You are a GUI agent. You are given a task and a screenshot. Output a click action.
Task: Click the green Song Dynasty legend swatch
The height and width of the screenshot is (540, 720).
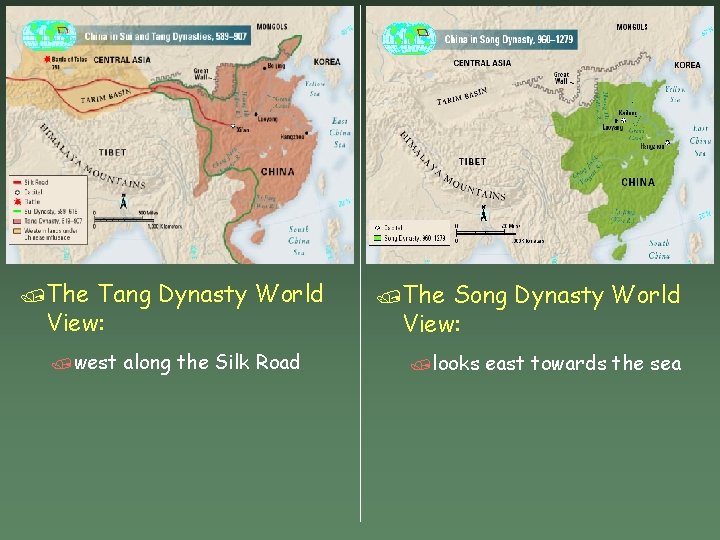click(377, 238)
